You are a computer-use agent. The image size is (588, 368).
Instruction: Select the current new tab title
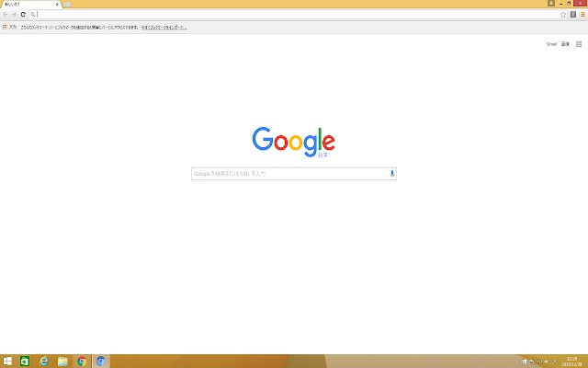click(x=12, y=5)
